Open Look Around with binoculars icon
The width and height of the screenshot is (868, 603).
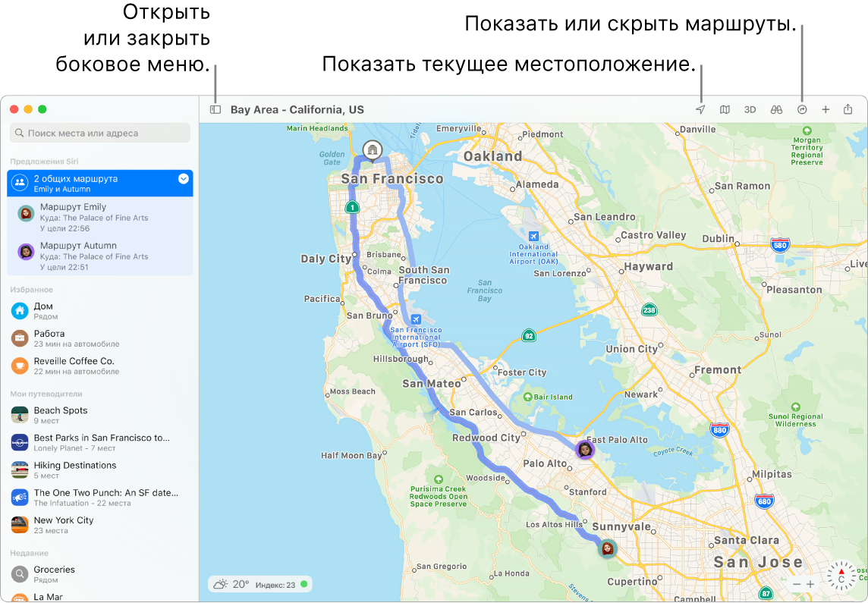click(x=775, y=109)
